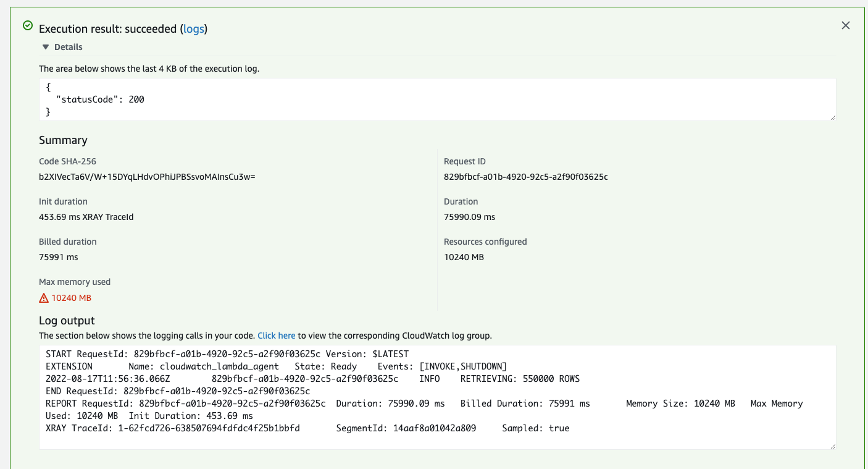
Task: Click the 'last 4 KB' description text
Action: (x=149, y=69)
